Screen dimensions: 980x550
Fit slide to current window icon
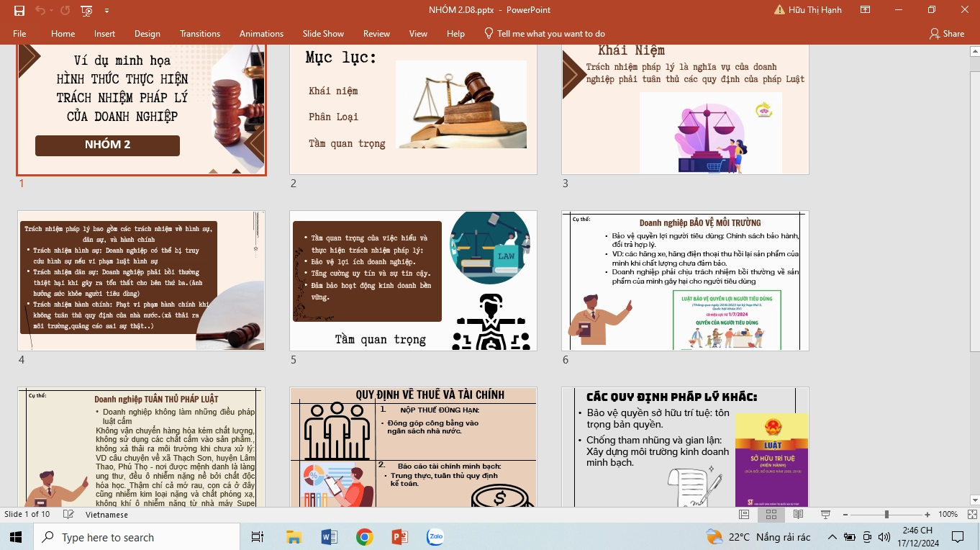click(x=972, y=515)
